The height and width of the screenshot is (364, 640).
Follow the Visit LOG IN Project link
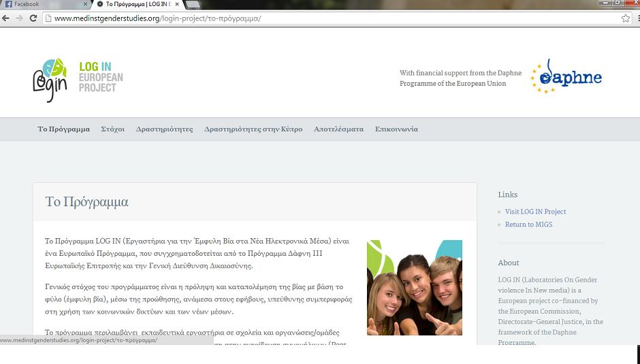click(x=536, y=212)
